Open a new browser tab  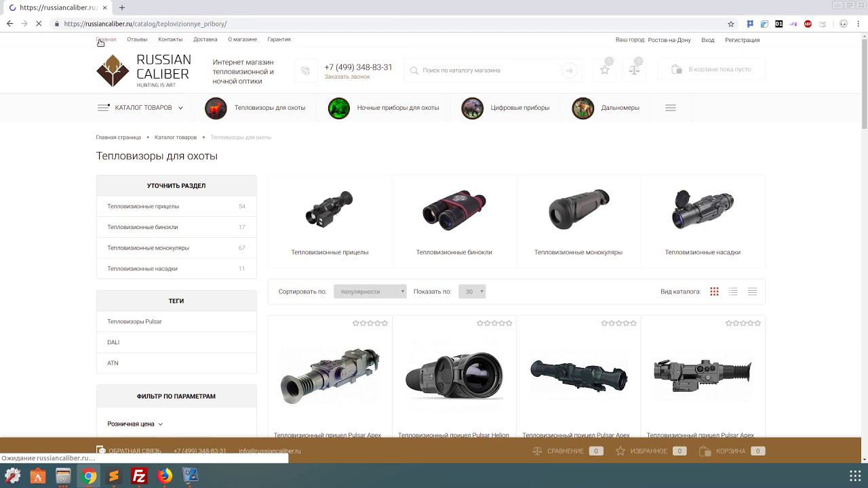[122, 7]
